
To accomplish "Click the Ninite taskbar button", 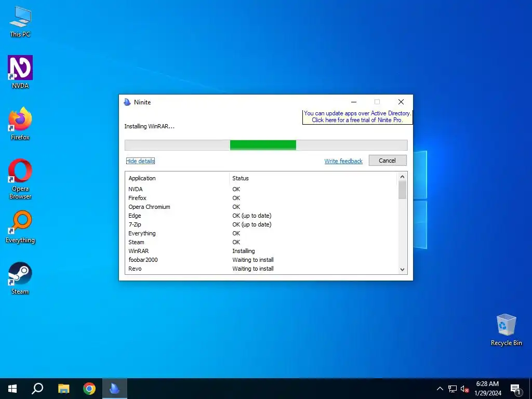I will pos(115,389).
